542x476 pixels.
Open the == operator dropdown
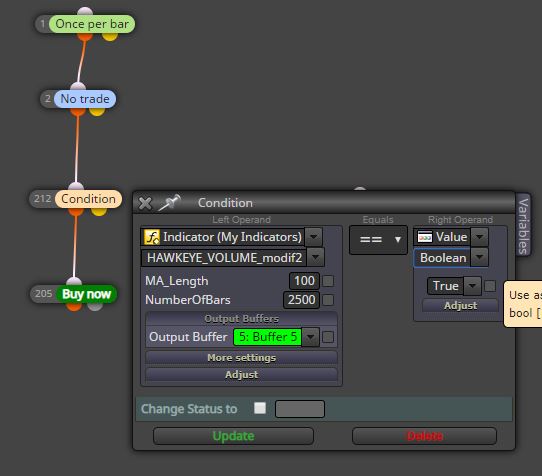(379, 240)
